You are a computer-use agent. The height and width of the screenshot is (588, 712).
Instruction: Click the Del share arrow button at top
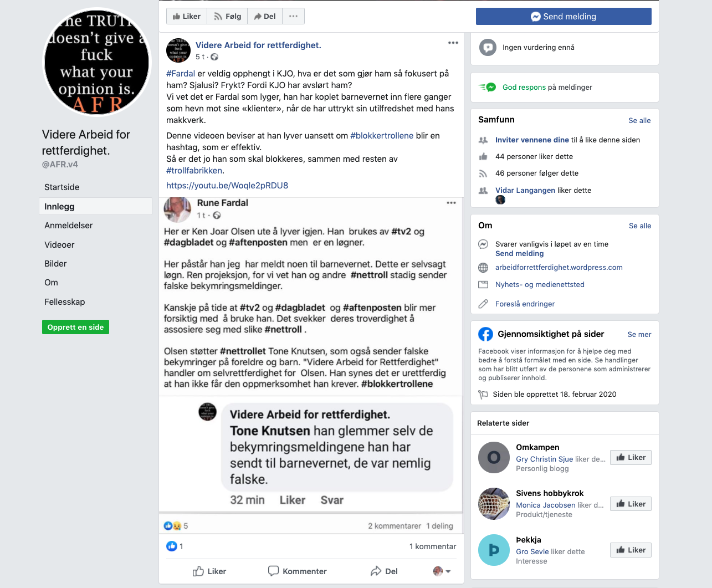[x=265, y=16]
